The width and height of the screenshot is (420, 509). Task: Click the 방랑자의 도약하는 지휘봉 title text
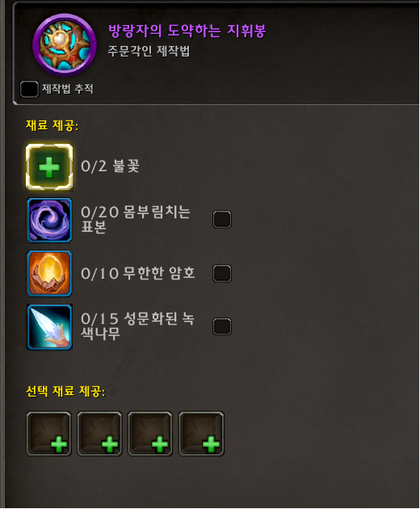tap(187, 31)
